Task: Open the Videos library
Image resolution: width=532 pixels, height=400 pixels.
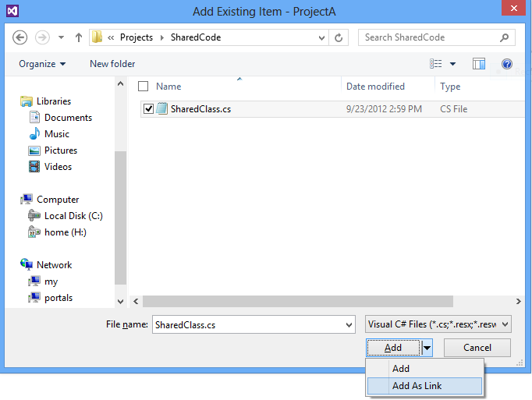Action: (58, 167)
